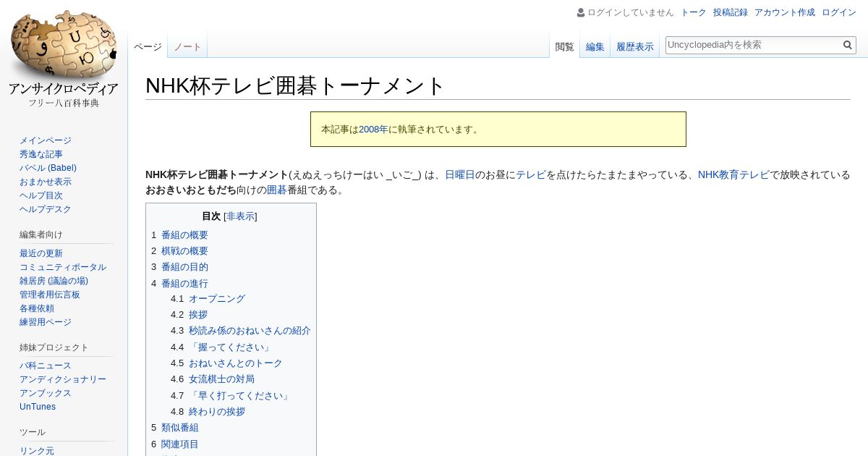The height and width of the screenshot is (456, 868).
Task: Open the 2008年 link in the notice
Action: tap(373, 130)
